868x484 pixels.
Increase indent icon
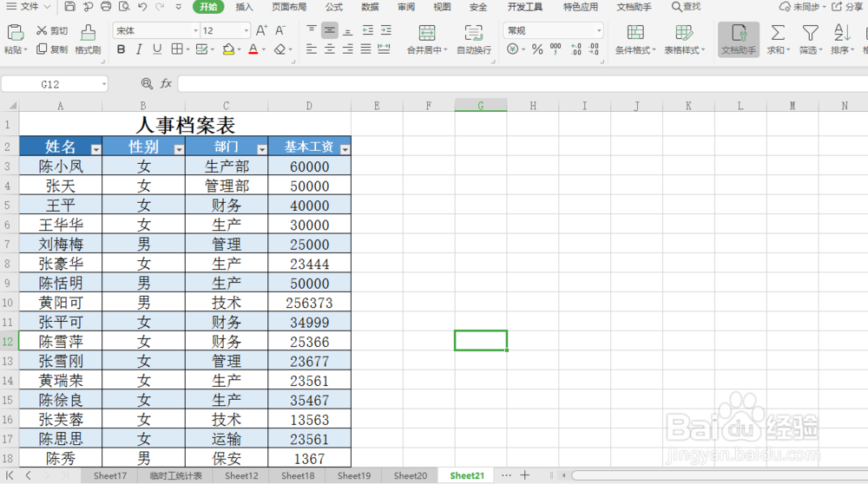(x=386, y=29)
